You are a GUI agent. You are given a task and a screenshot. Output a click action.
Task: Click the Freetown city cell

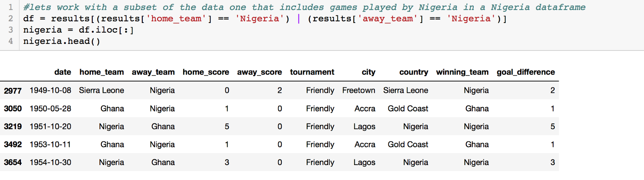(x=358, y=91)
